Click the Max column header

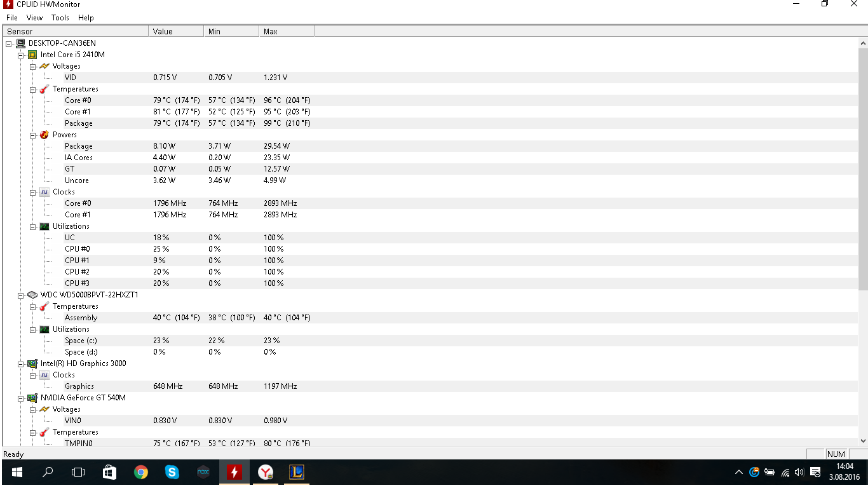[x=287, y=31]
